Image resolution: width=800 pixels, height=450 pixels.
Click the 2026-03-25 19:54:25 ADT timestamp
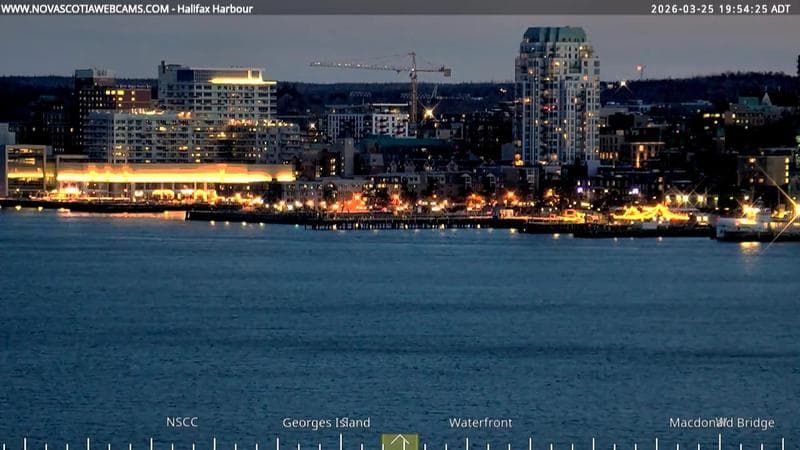coord(720,9)
